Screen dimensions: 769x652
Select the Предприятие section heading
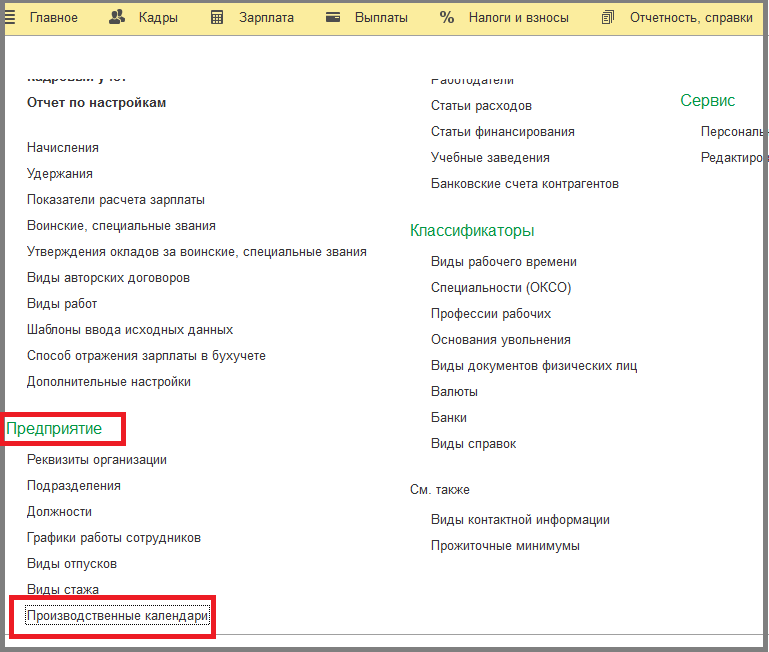(x=54, y=429)
